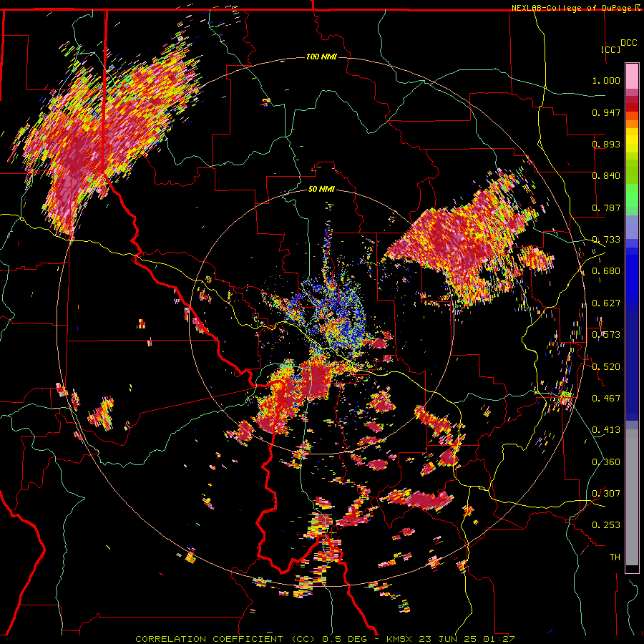The width and height of the screenshot is (644, 644).
Task: Click the KMSX station identifier in the caption
Action: tap(400, 639)
